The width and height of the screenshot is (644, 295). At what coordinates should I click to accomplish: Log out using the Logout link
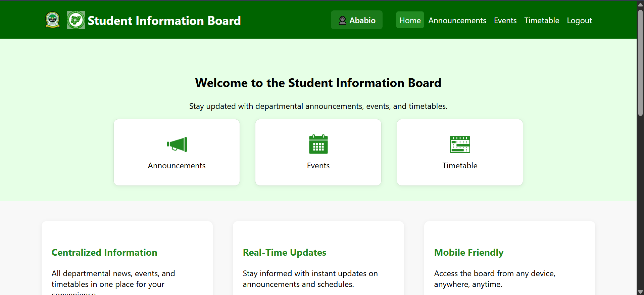(x=579, y=20)
